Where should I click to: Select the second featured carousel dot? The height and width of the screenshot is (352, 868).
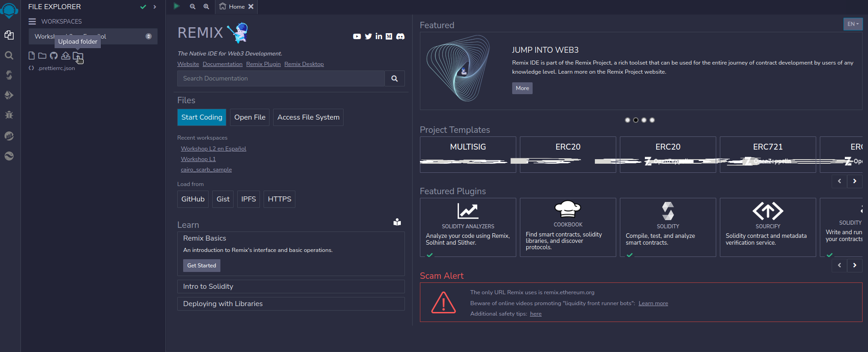636,120
